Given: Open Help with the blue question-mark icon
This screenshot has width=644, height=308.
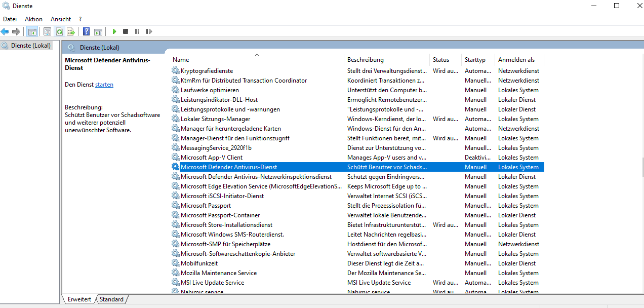Looking at the screenshot, I should [86, 31].
